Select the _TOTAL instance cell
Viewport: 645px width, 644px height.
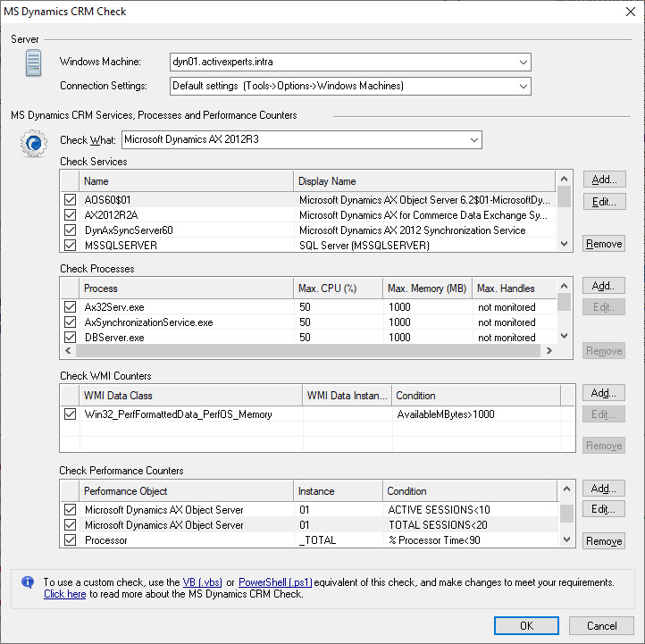tap(317, 540)
